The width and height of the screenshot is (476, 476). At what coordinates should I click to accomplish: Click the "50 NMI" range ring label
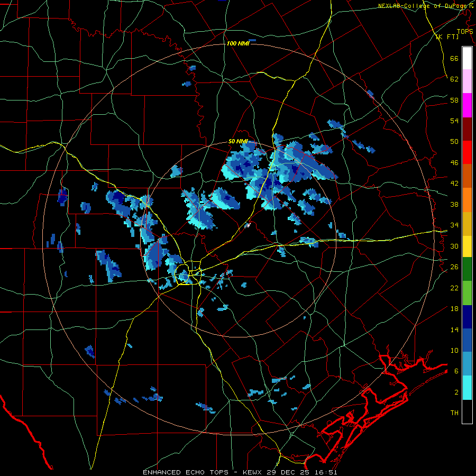click(x=238, y=141)
